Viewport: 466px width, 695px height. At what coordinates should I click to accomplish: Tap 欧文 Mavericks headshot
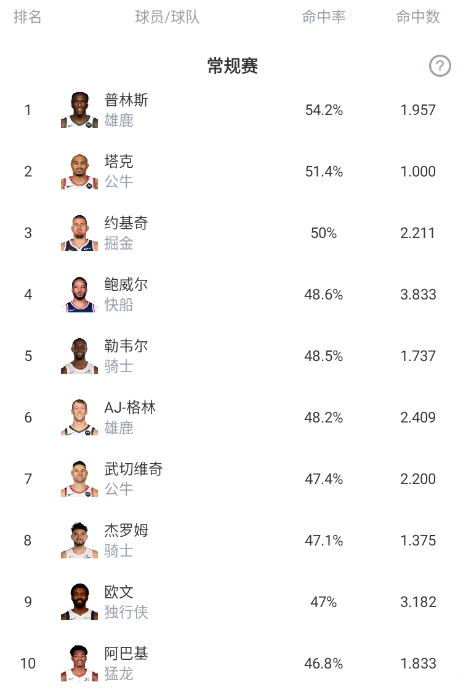(x=79, y=602)
